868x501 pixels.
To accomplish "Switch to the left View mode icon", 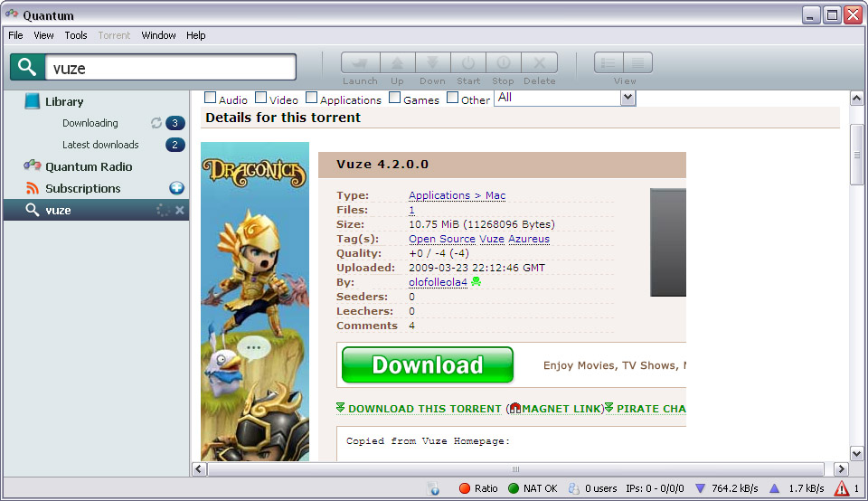I will 609,62.
